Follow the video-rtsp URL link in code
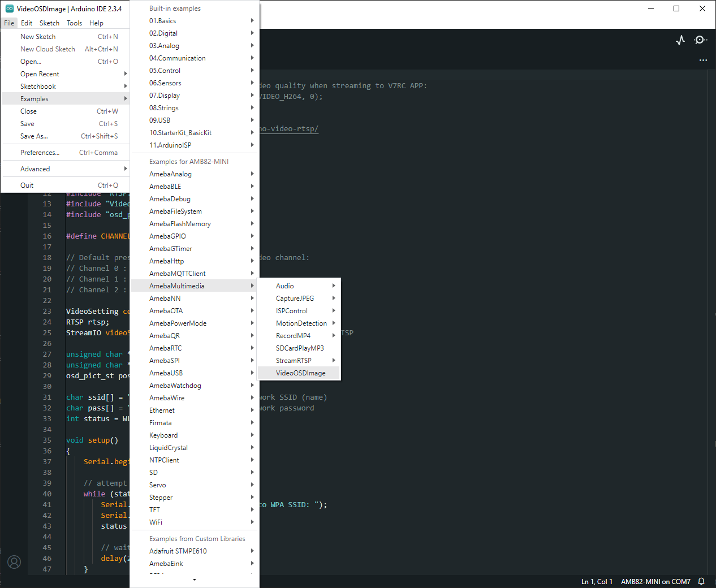 (290, 129)
